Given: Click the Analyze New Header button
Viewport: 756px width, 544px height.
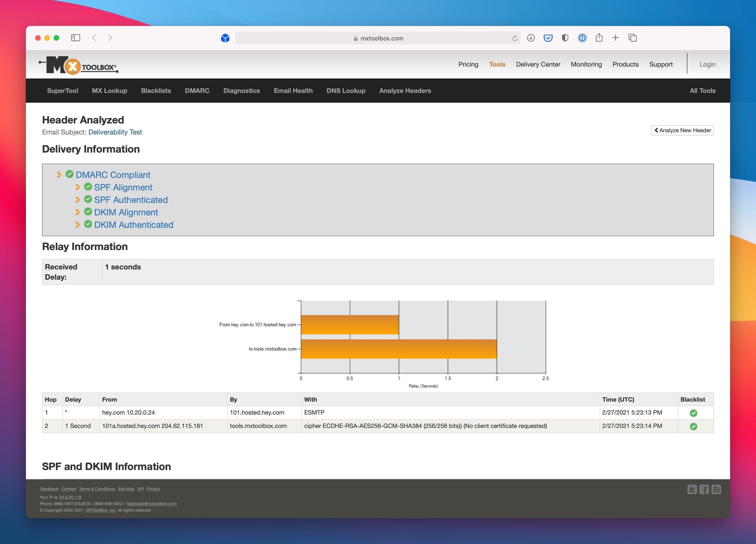Looking at the screenshot, I should 683,130.
